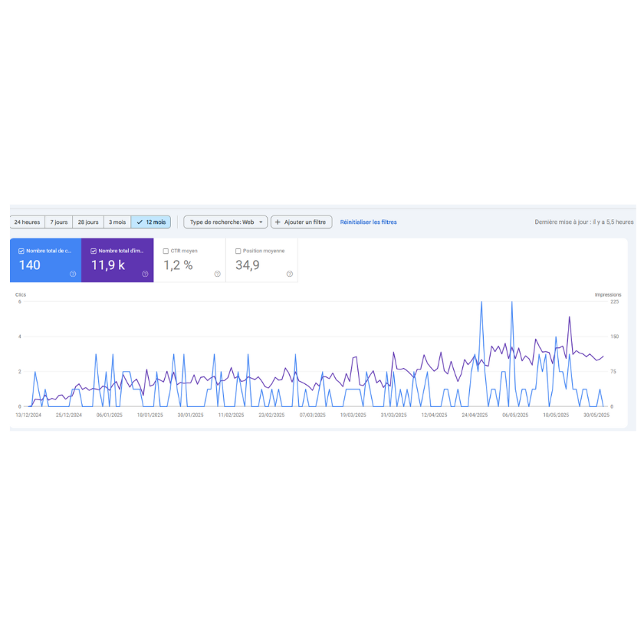Click the 11,9 k impressions value
Viewport: 644px width, 644px height.
108,265
